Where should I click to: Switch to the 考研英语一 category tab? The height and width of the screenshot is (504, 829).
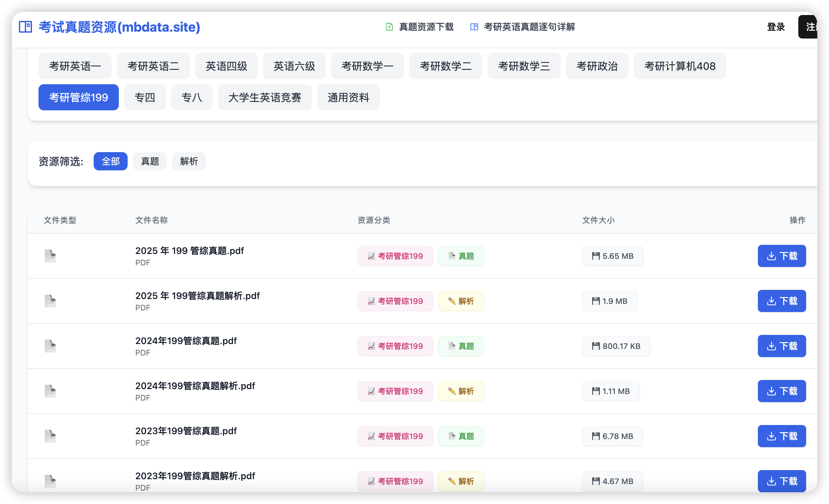click(x=75, y=66)
